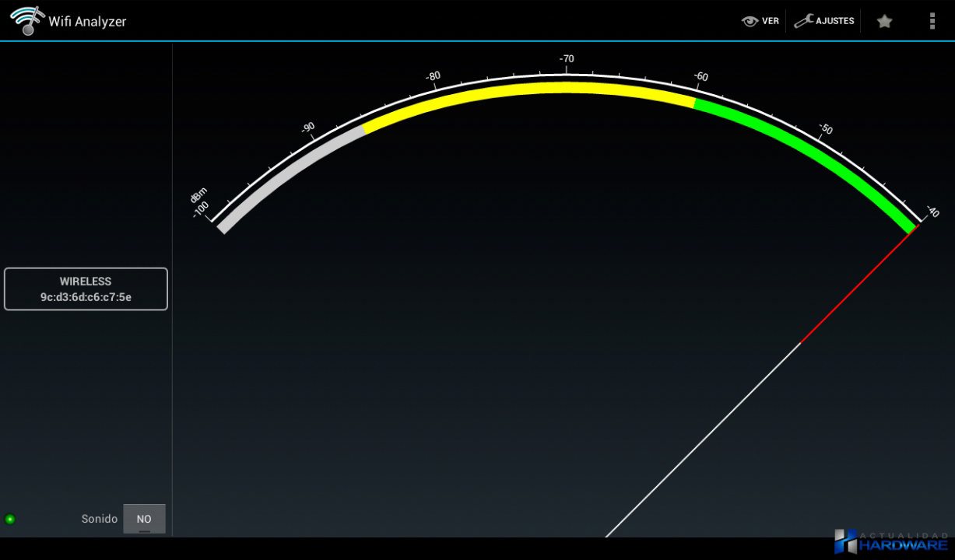Click the eye icon next to VER
955x560 pixels.
750,21
